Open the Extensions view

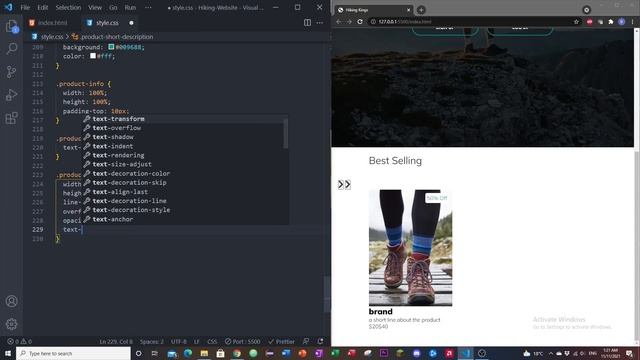[11, 118]
